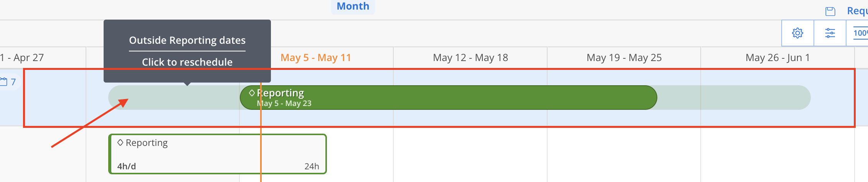Open the gear settings icon
The width and height of the screenshot is (868, 182).
tap(797, 33)
